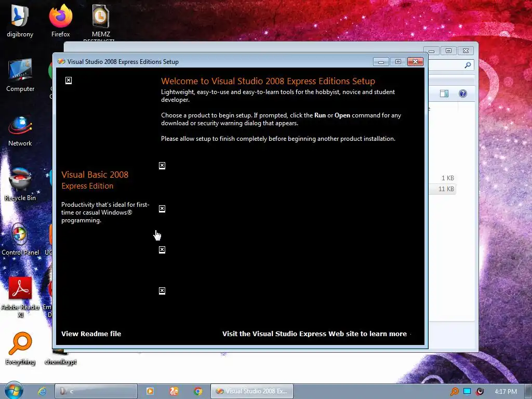This screenshot has height=399, width=532.
Task: Open Control Panel desktop icon
Action: coord(20,239)
